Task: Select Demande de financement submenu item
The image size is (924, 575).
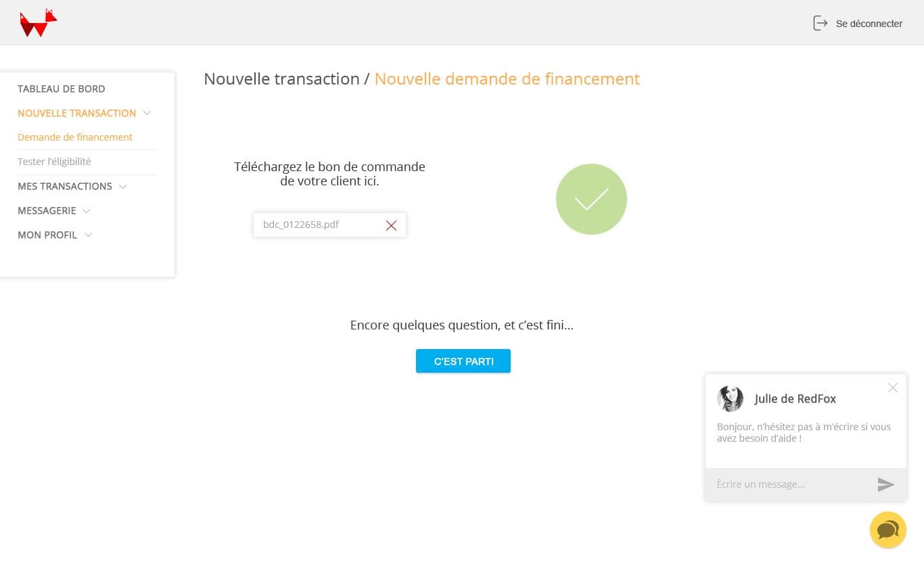Action: (75, 137)
